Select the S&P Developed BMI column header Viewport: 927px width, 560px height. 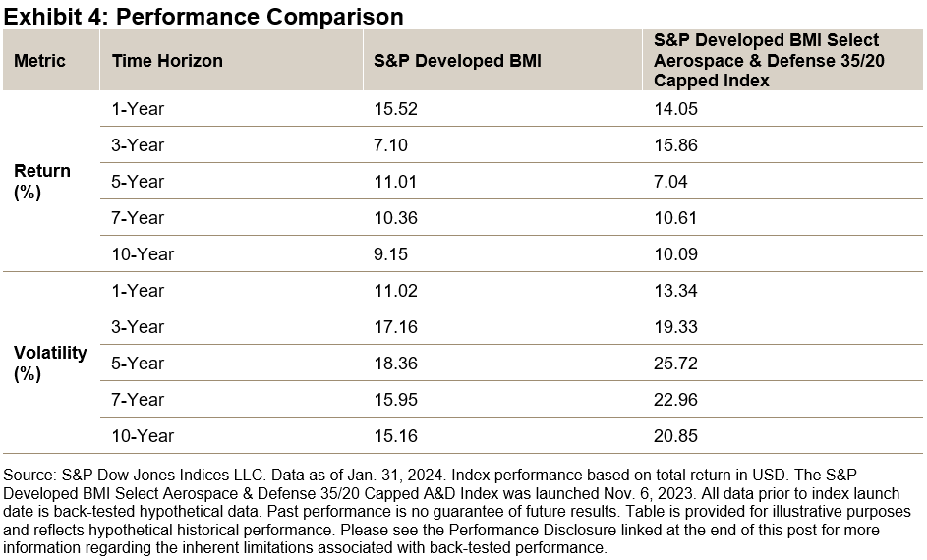tap(457, 61)
